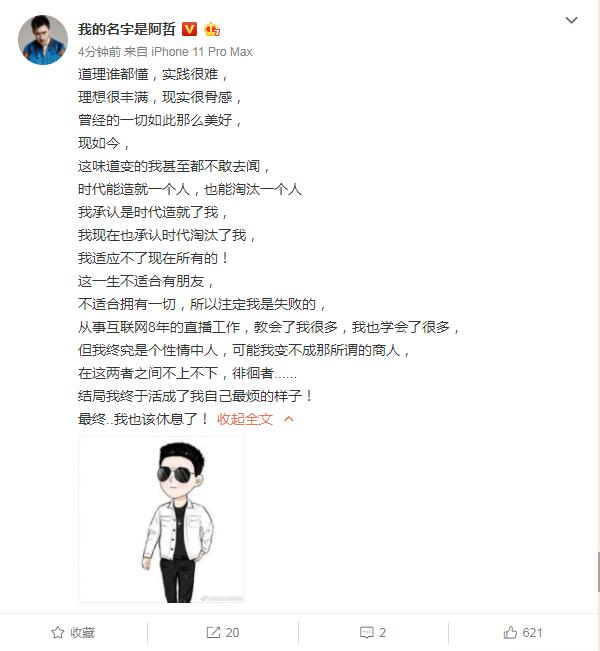600x651 pixels.
Task: Click the orange V verified badge
Action: [189, 29]
